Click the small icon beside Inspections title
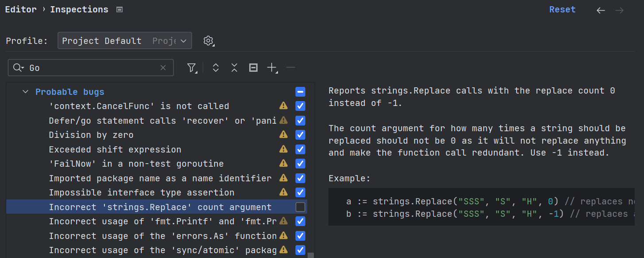The width and height of the screenshot is (644, 258). [119, 10]
